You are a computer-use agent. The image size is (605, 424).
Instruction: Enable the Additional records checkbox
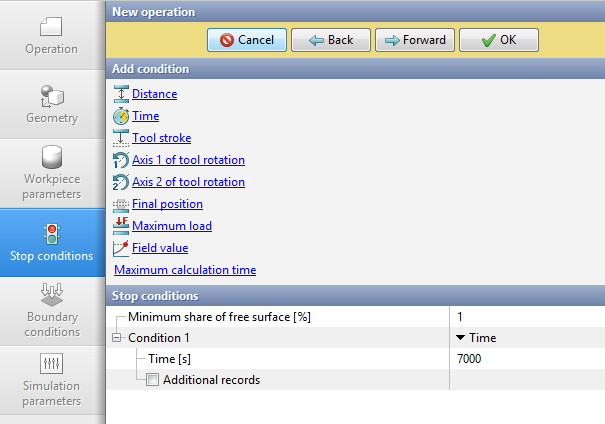point(152,380)
